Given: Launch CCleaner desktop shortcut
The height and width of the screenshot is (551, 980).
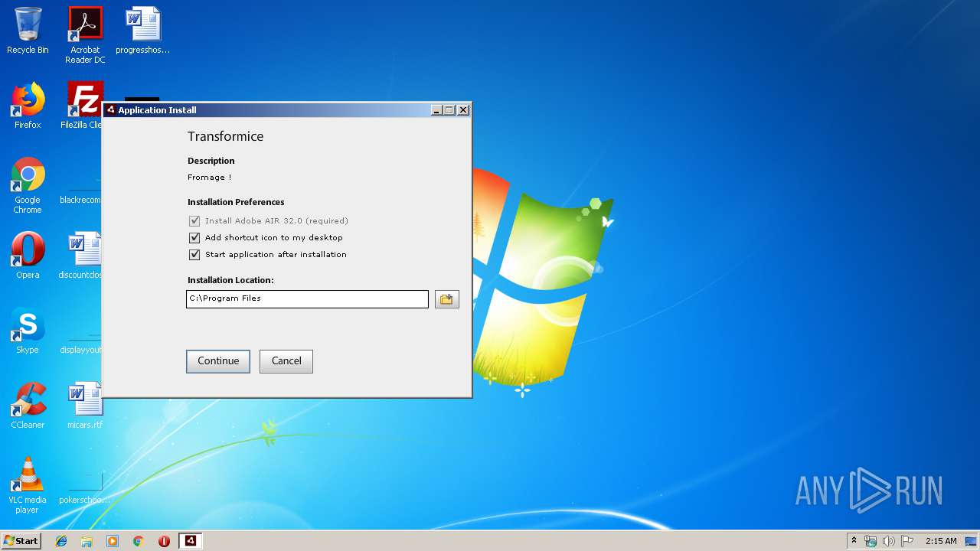Looking at the screenshot, I should pos(28,406).
